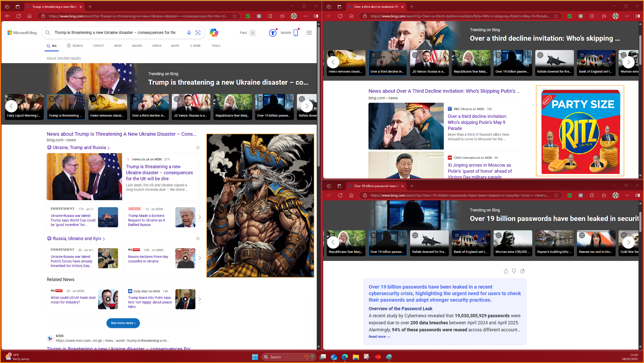Show next Related News cards

pos(199,299)
